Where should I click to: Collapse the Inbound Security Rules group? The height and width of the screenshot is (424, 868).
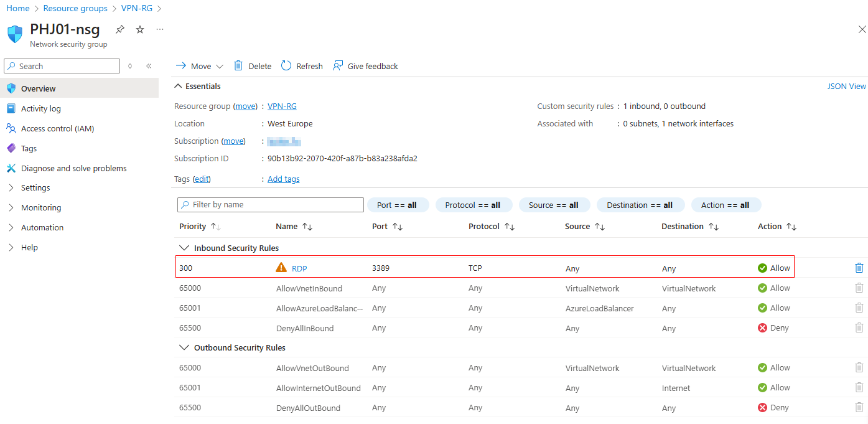[184, 248]
